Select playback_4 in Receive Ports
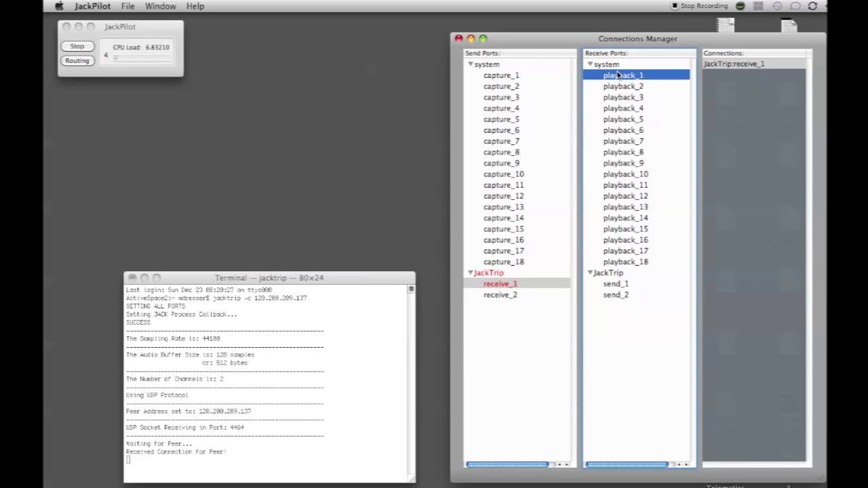 [623, 108]
